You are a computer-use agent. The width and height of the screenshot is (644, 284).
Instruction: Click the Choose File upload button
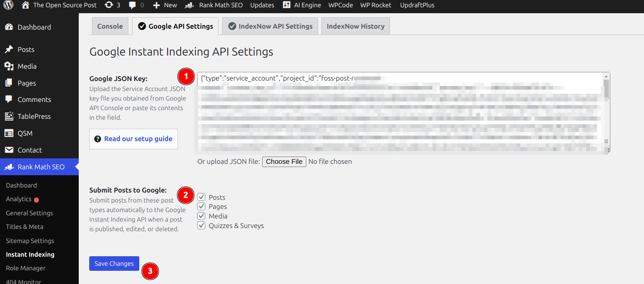coord(284,162)
